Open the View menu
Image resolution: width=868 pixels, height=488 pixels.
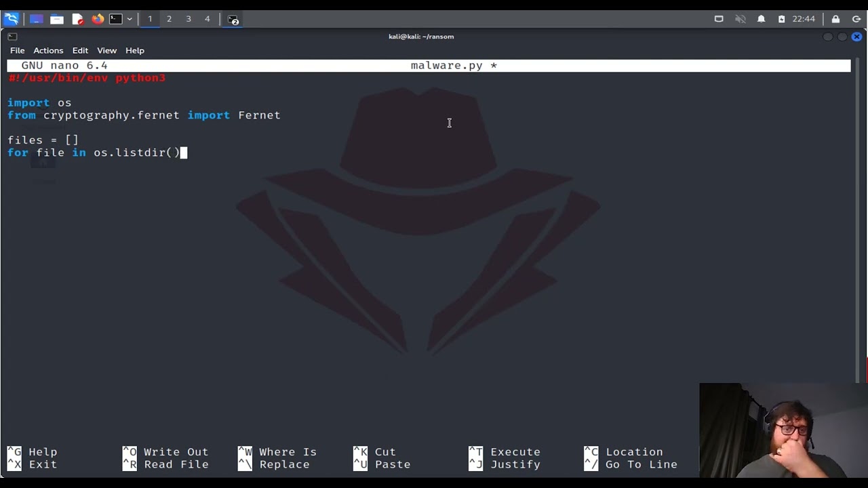point(106,50)
